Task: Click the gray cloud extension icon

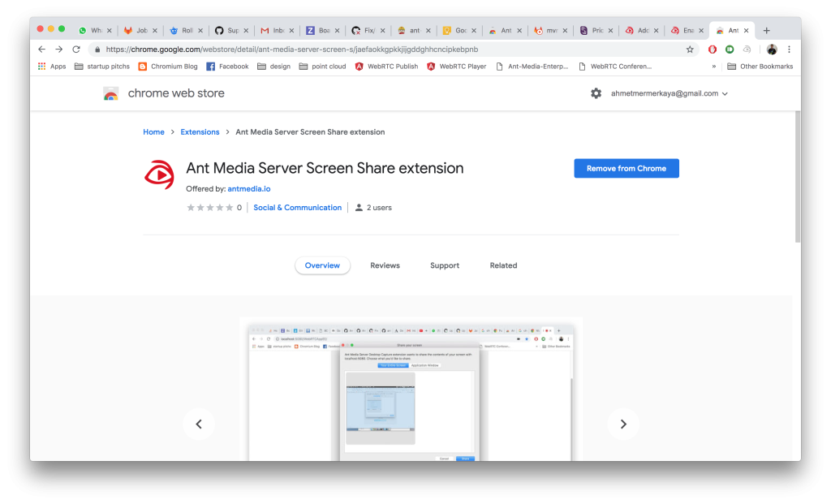Action: click(x=747, y=50)
